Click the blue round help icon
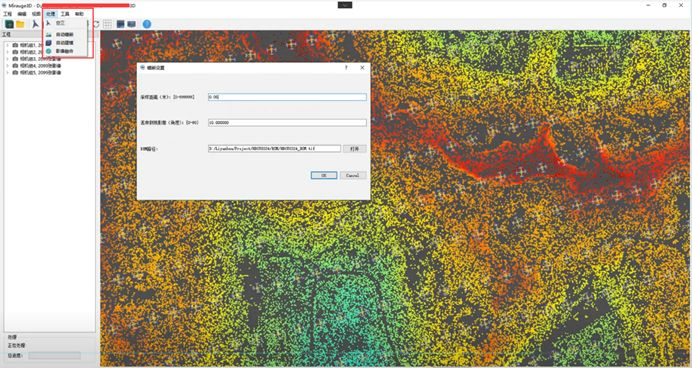Image resolution: width=692 pixels, height=368 pixels. point(147,24)
